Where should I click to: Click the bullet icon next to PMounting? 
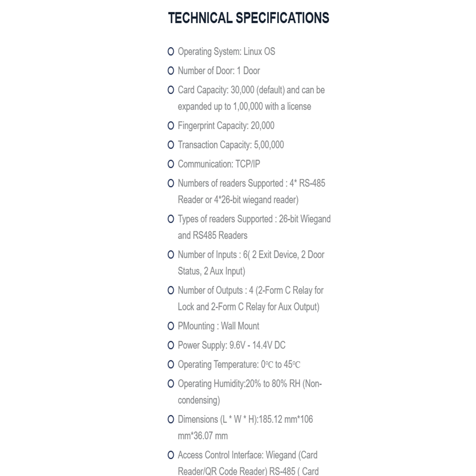tap(170, 326)
